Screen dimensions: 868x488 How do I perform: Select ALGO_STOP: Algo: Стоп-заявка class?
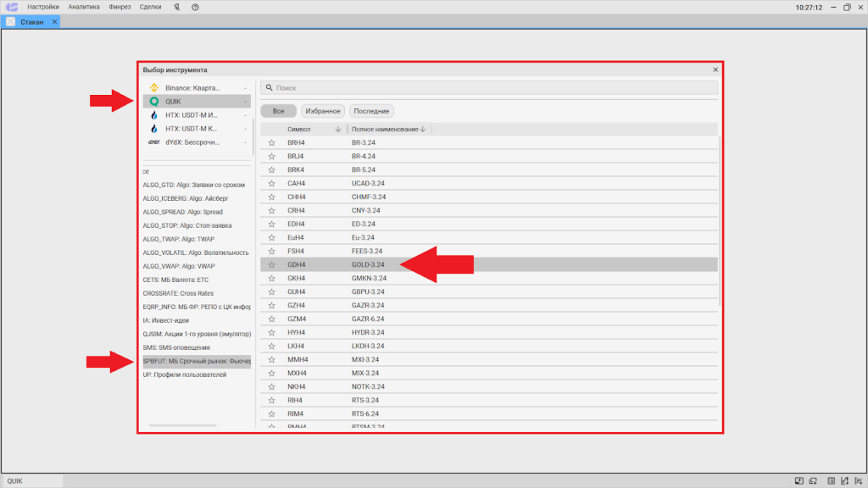point(187,225)
